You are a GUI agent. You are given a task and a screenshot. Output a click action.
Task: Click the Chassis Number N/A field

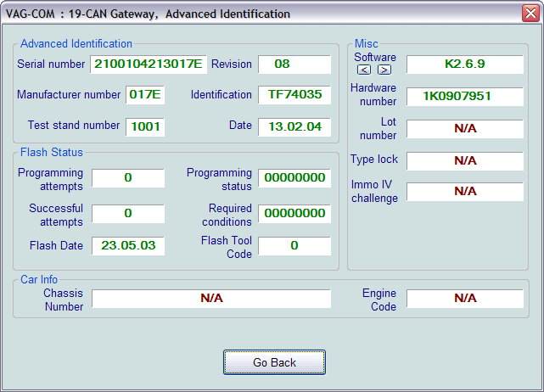[211, 299]
